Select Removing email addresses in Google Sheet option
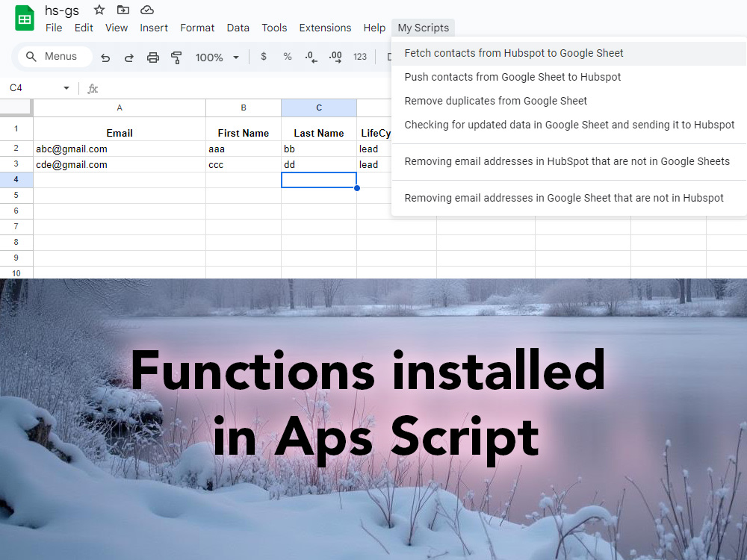This screenshot has width=747, height=560. tap(568, 198)
